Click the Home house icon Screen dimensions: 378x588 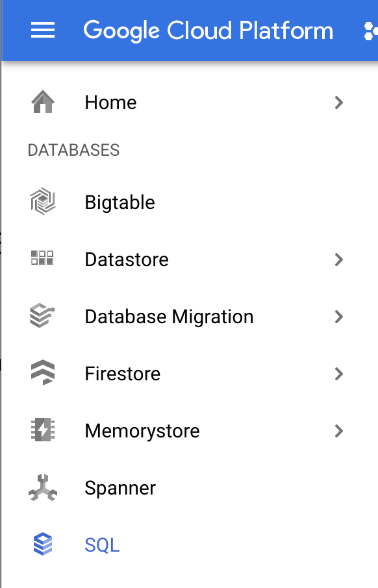43,102
